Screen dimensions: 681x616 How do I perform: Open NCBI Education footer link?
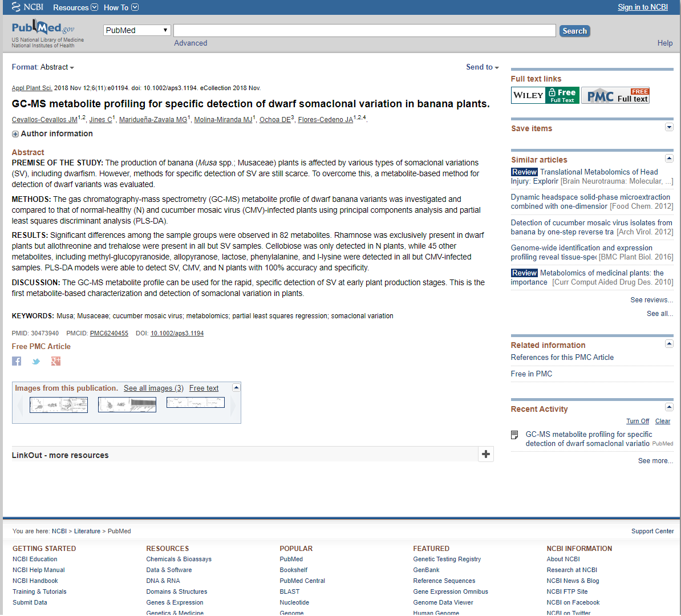click(35, 559)
